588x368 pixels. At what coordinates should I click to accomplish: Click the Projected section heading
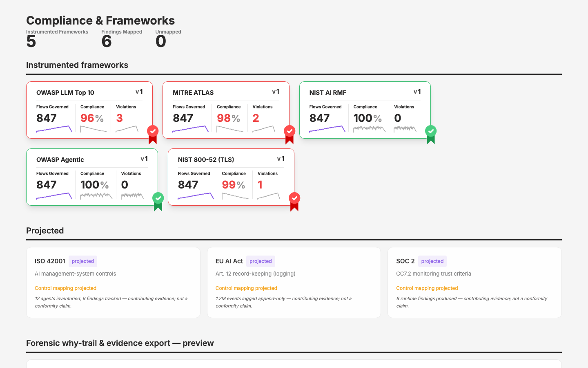[x=45, y=231]
